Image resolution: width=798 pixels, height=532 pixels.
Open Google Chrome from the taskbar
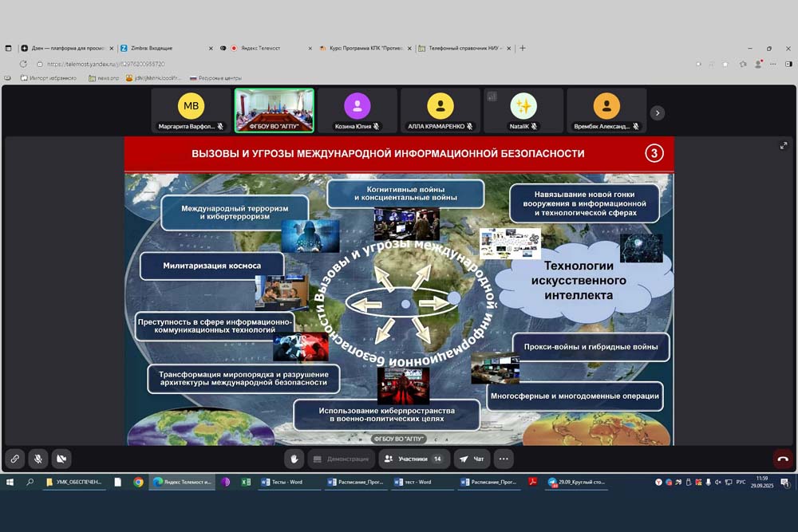[138, 482]
